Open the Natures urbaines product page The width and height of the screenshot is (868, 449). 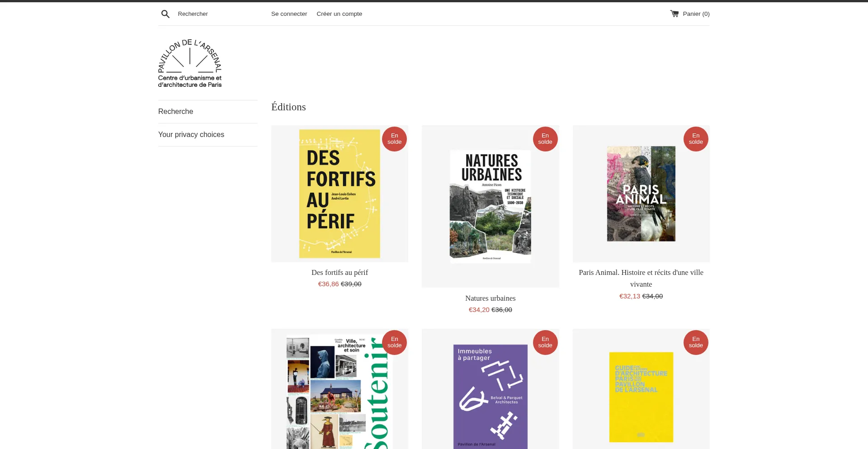point(490,298)
